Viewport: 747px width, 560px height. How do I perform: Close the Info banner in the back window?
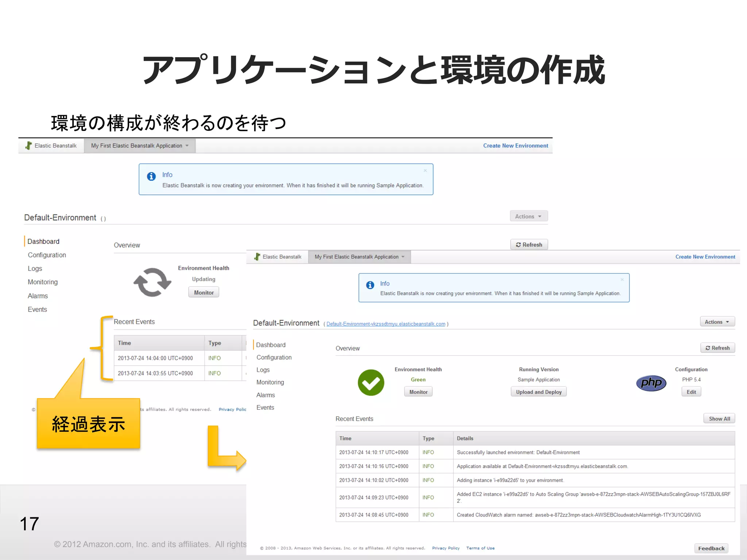425,171
